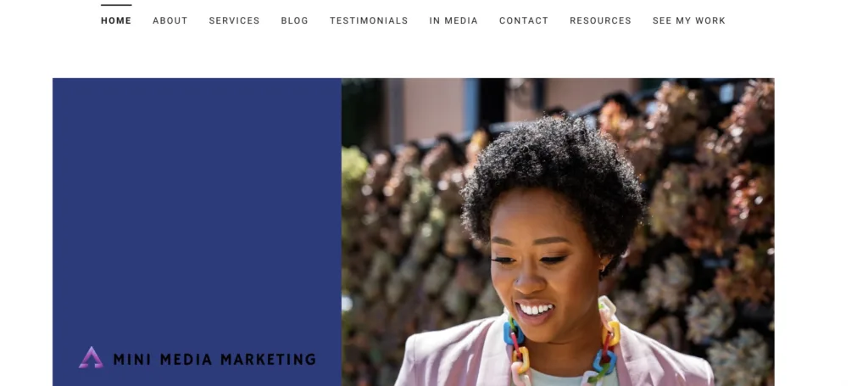Select IN MEDIA from navigation
Screen dimensions: 868x386
[x=453, y=20]
